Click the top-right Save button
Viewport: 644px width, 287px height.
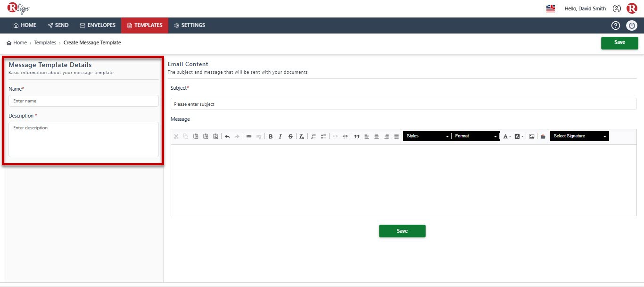pyautogui.click(x=619, y=42)
